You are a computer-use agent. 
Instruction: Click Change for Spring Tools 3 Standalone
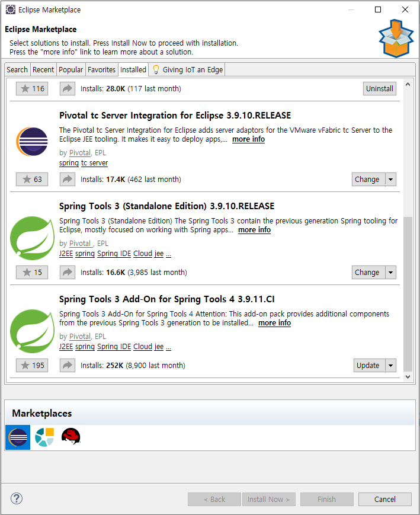[368, 272]
